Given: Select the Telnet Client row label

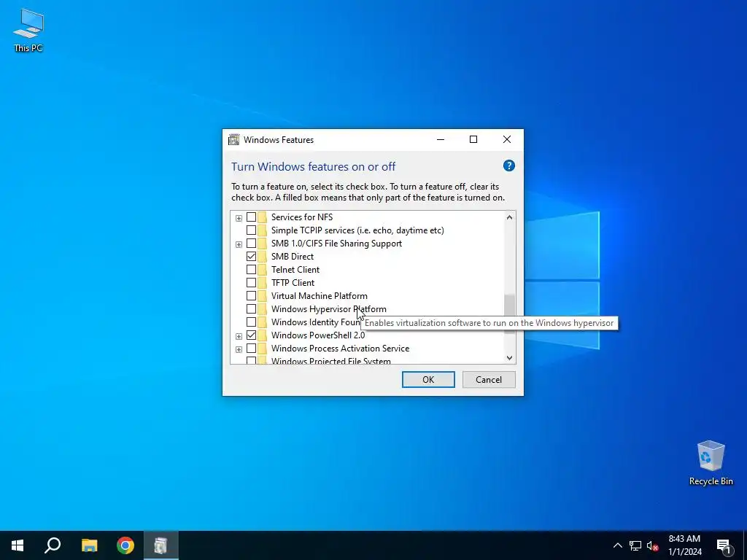Looking at the screenshot, I should [x=295, y=270].
